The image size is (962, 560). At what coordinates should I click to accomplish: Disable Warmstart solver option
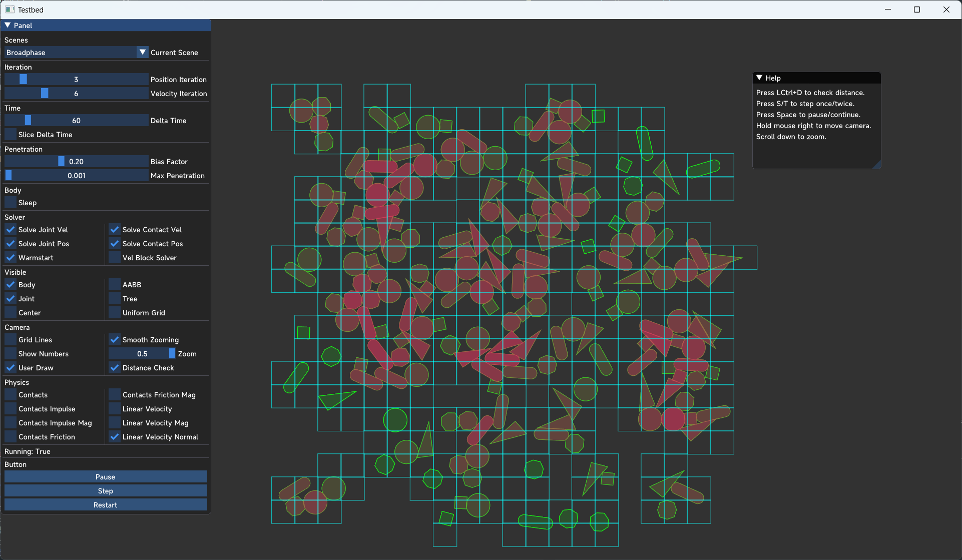pyautogui.click(x=11, y=258)
